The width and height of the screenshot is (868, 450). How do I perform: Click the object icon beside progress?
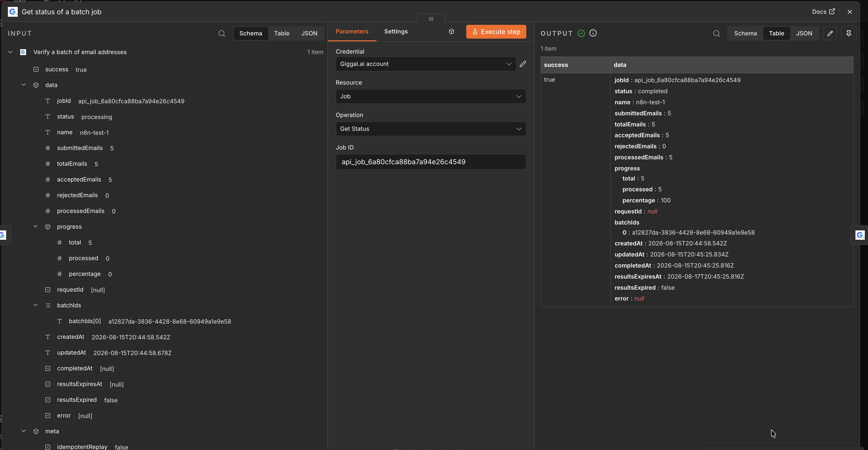click(x=48, y=227)
